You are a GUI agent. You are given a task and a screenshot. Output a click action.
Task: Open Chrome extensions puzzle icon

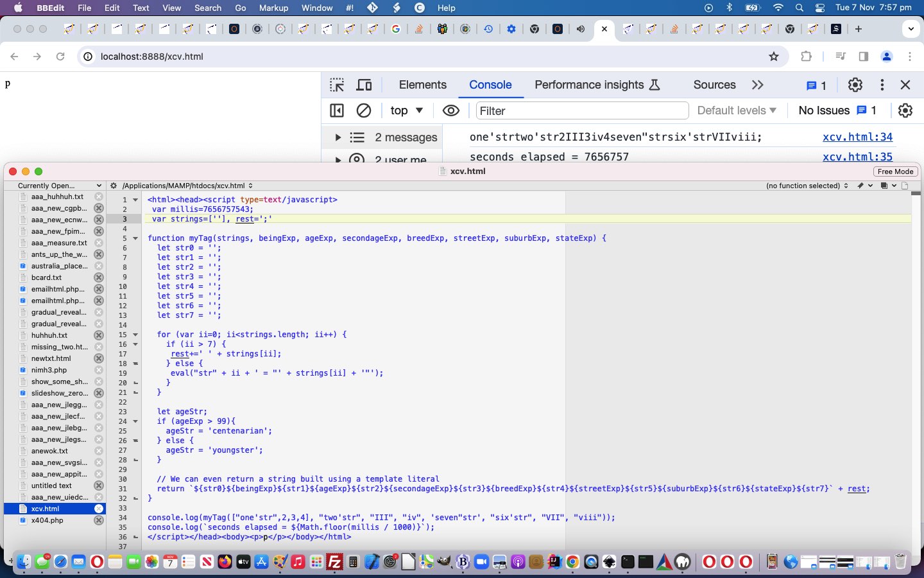[807, 57]
